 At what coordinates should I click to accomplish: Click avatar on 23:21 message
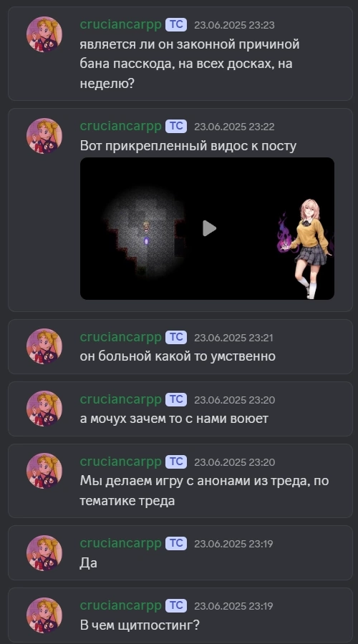click(x=44, y=346)
